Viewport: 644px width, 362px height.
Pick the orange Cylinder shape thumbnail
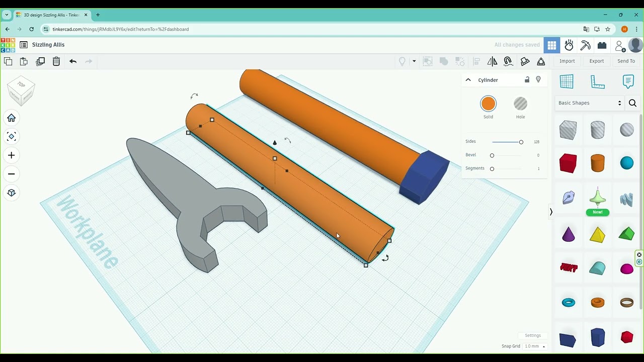[x=597, y=163]
